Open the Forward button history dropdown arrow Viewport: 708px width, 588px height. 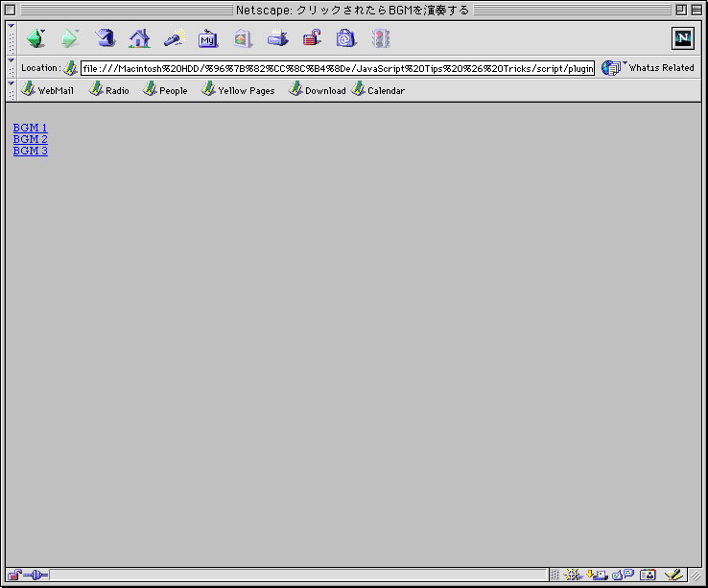tap(77, 31)
